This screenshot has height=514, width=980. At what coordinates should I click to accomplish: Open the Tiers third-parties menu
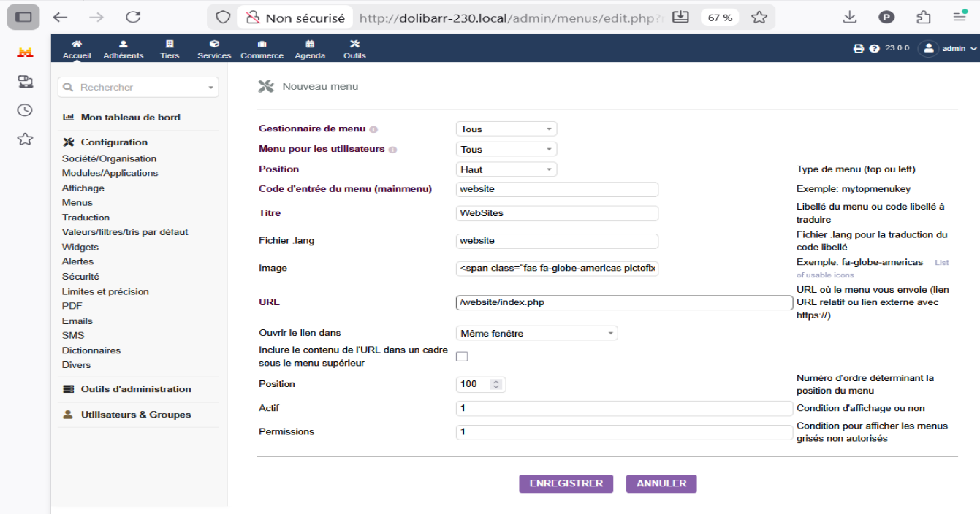point(170,49)
